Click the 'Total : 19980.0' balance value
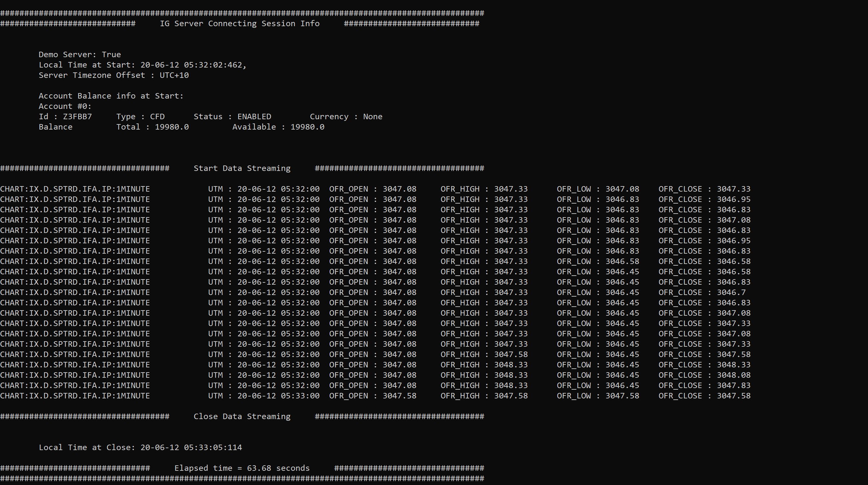868x485 pixels. [x=153, y=127]
